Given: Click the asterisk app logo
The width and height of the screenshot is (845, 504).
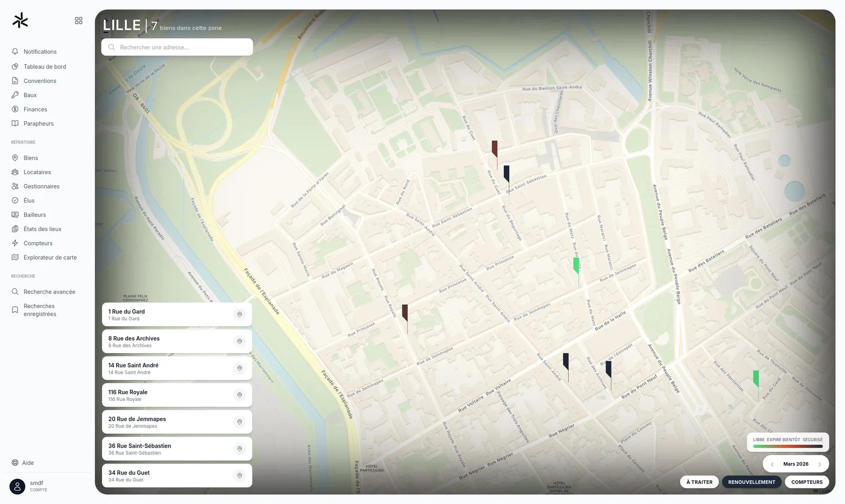Looking at the screenshot, I should click(x=20, y=21).
